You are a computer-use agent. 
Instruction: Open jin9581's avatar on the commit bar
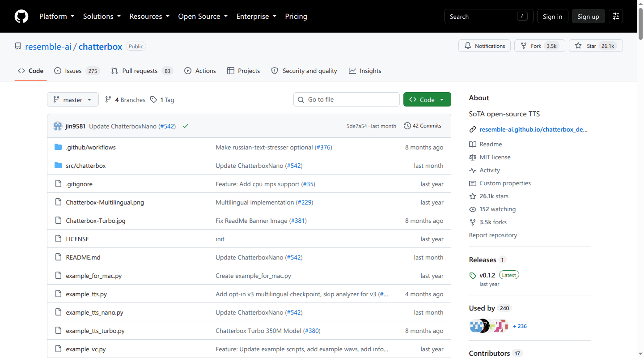coord(58,126)
